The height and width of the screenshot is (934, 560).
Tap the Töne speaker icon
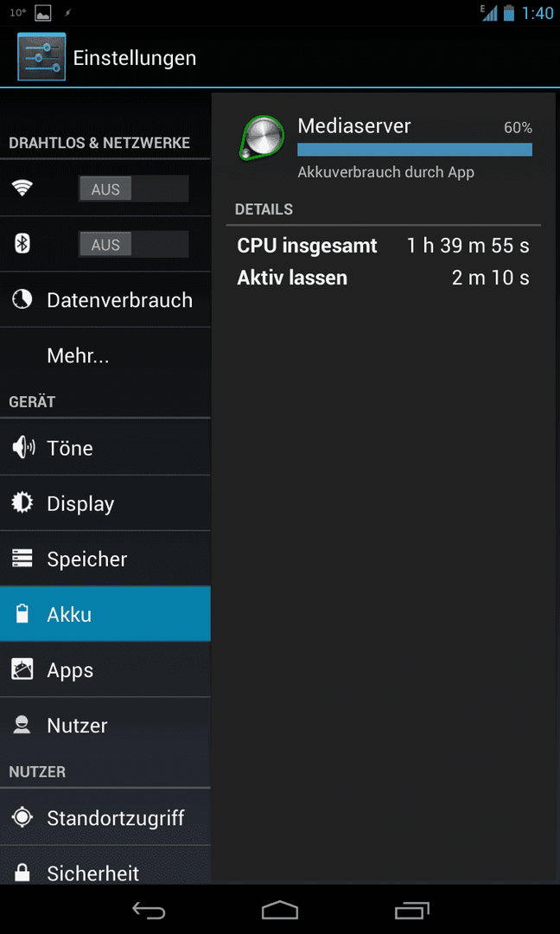point(23,447)
